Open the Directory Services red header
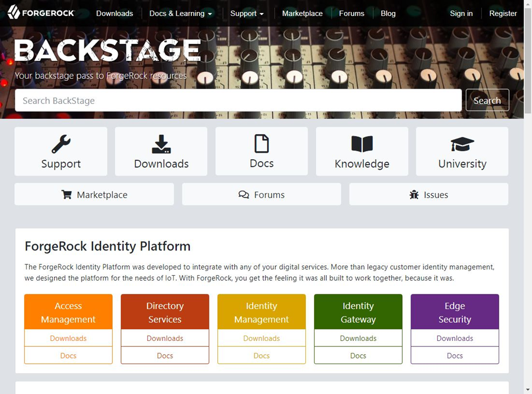Screen dimensions: 532x394 pos(165,312)
